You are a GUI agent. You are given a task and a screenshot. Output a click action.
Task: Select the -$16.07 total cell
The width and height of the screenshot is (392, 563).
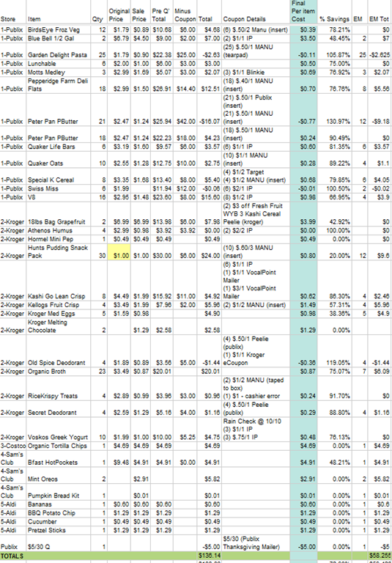tap(209, 109)
